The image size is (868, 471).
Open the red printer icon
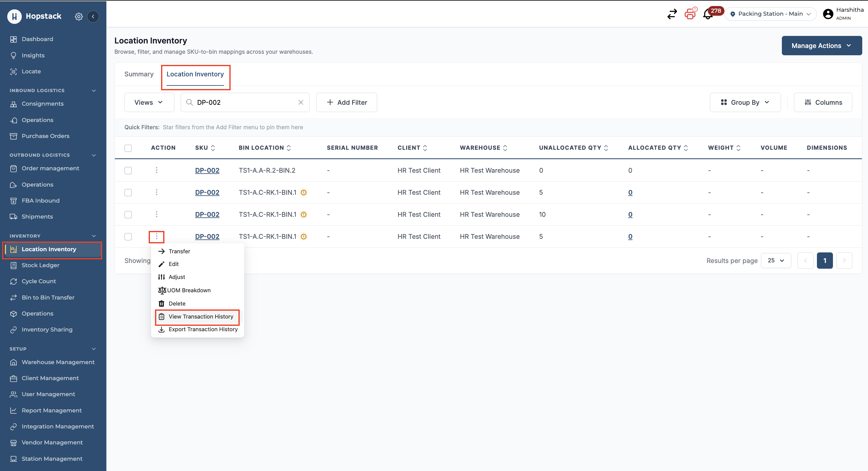[690, 14]
